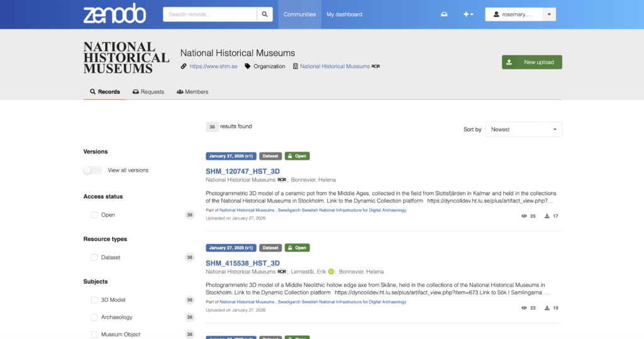Click the rosemary user profile button
The image size is (644, 339).
click(x=514, y=14)
